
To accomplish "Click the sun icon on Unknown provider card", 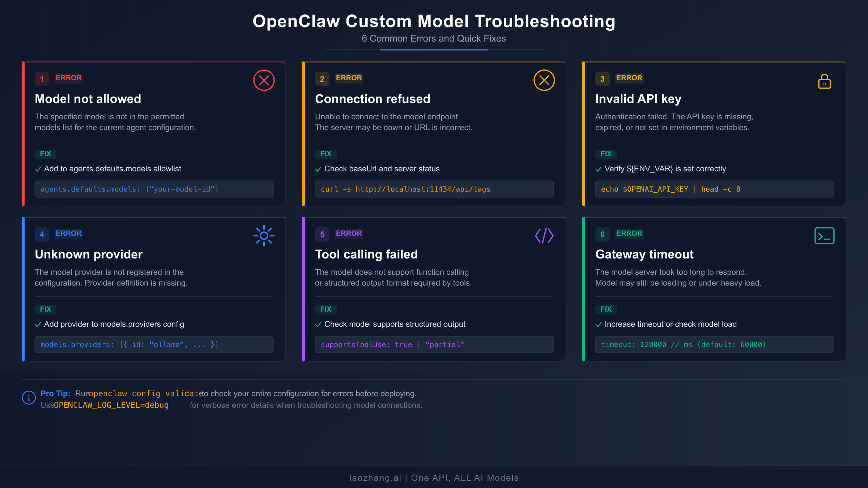I will 264,236.
